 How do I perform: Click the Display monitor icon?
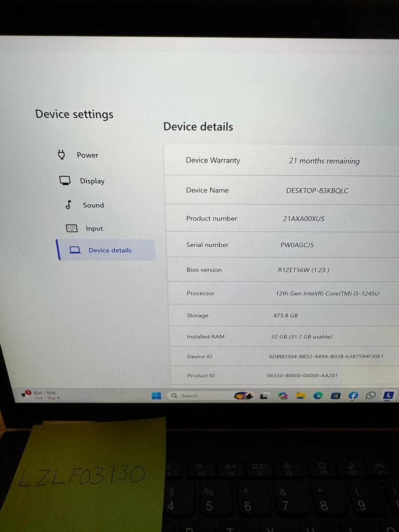click(x=65, y=180)
